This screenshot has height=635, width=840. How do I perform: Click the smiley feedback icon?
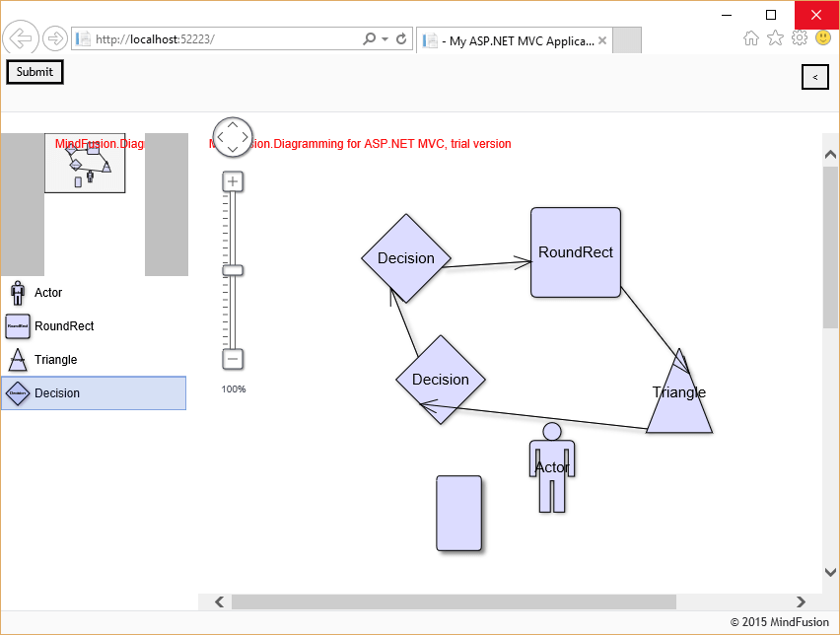(824, 38)
